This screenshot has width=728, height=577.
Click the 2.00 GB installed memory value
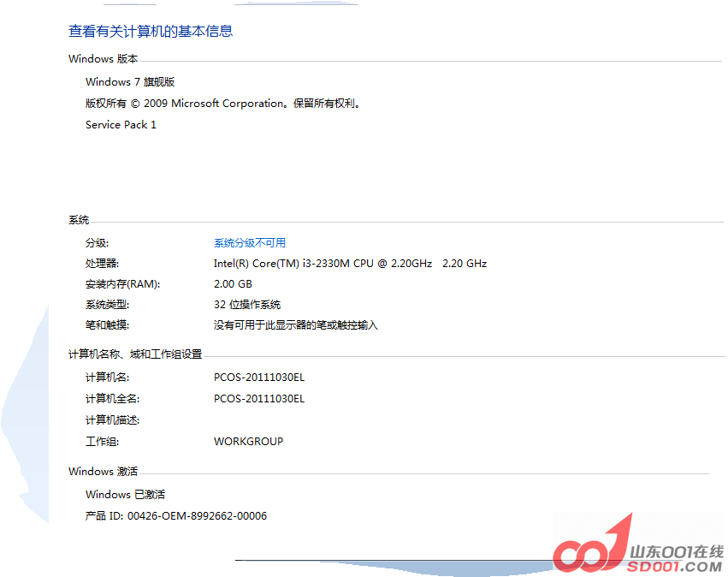[233, 284]
